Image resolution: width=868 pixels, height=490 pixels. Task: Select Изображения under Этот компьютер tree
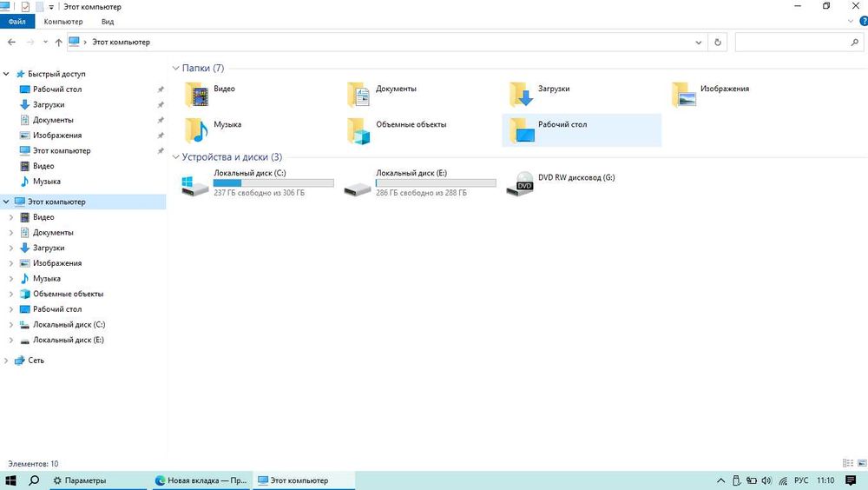tap(57, 263)
